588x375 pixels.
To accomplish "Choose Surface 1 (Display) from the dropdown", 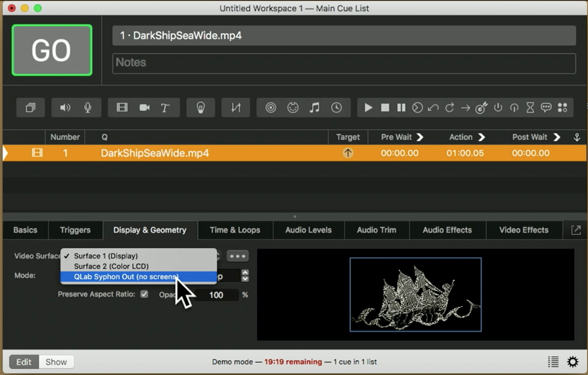I will 139,256.
